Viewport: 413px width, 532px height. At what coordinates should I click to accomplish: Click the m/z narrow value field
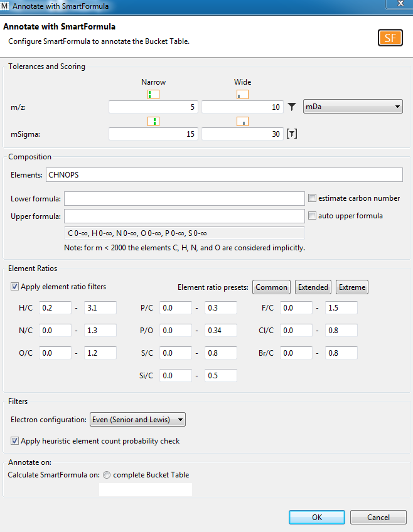(x=153, y=107)
